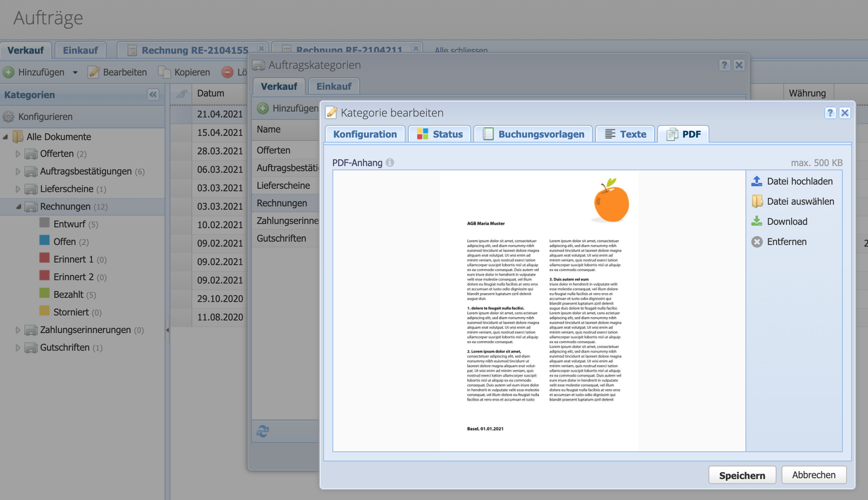Collapse the Kategorien side panel
The image size is (868, 500).
coord(153,94)
